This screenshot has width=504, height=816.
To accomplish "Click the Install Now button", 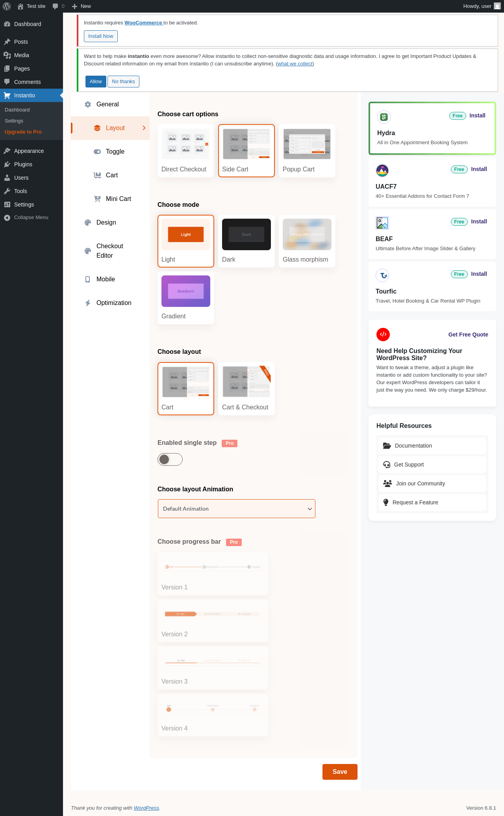I will coord(101,36).
